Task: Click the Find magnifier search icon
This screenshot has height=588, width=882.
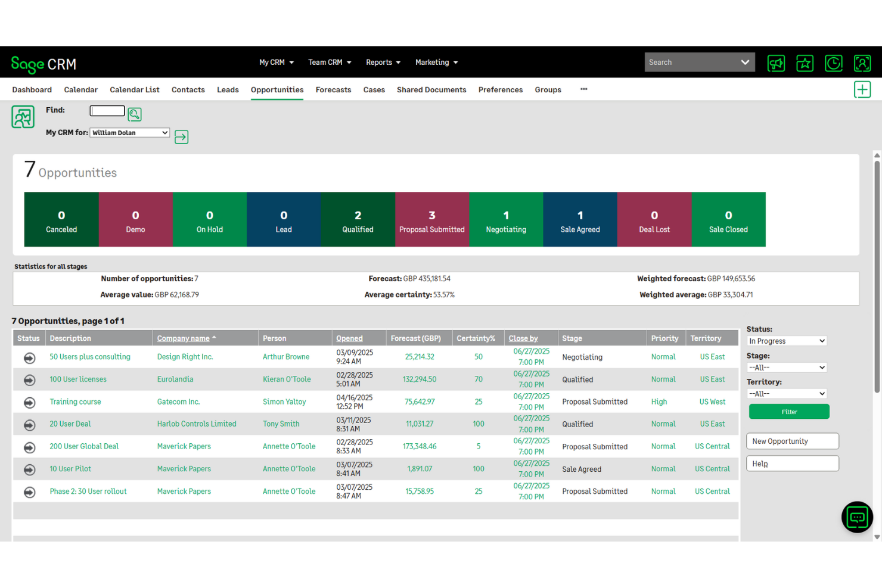Action: 135,114
